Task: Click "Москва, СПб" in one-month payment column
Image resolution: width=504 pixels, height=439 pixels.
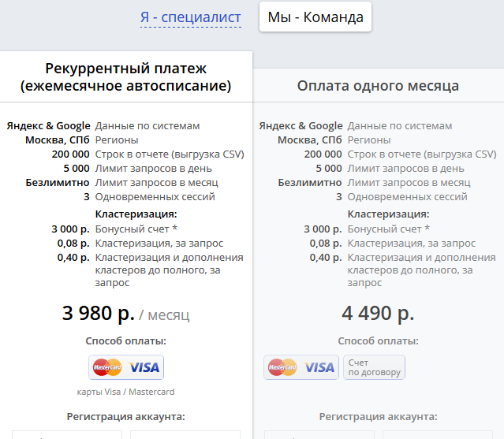Action: (310, 140)
